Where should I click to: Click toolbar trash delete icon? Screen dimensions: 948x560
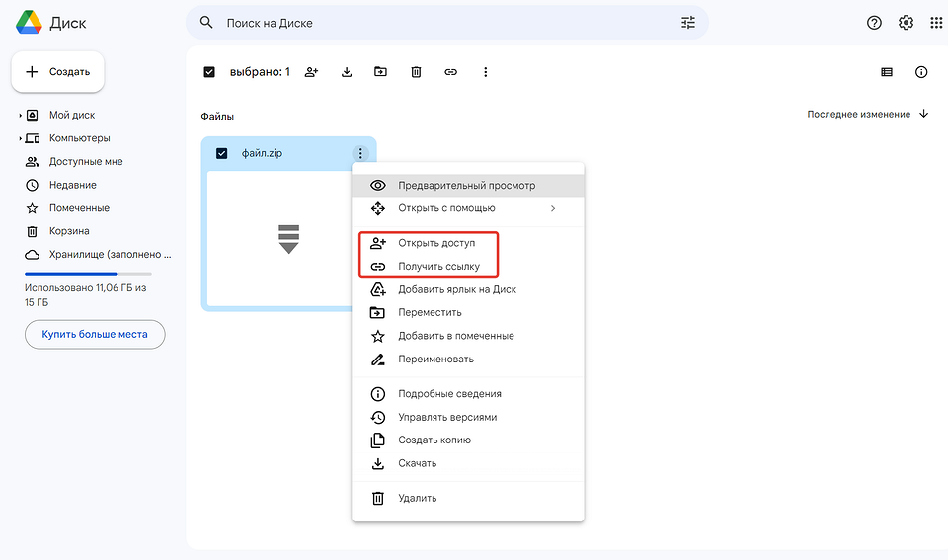(x=416, y=72)
